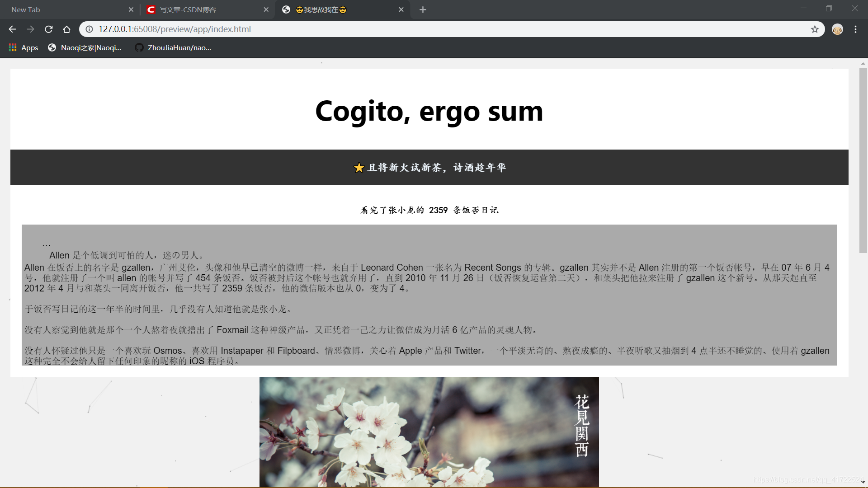Open the ZhouJiaHuan/nao GitHub bookmark
The image size is (868, 488).
click(173, 47)
